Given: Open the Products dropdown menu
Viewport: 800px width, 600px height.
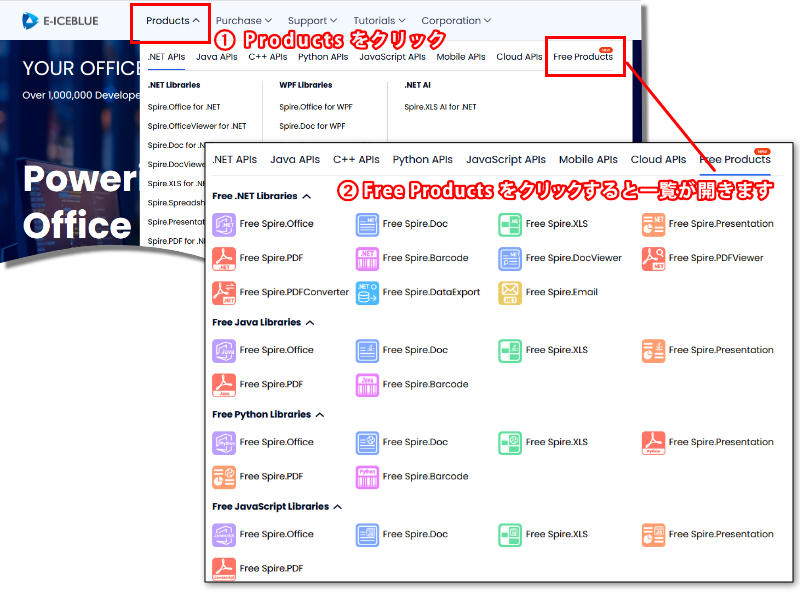Looking at the screenshot, I should [173, 21].
